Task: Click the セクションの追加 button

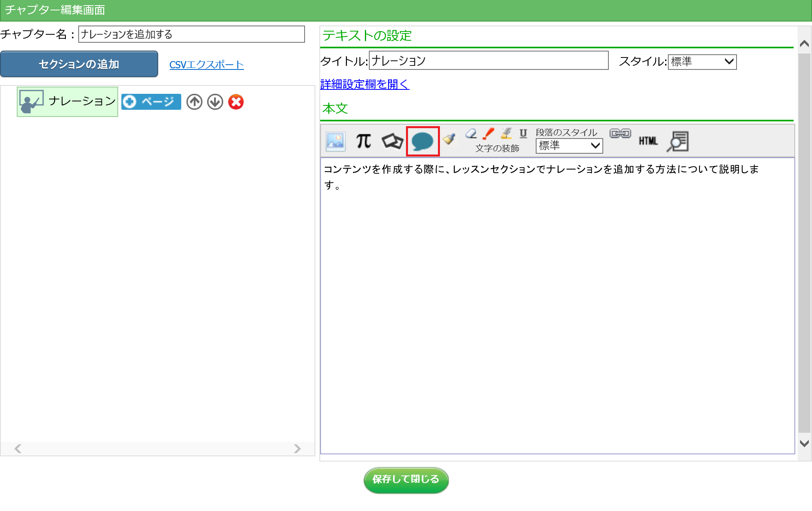Action: pyautogui.click(x=79, y=64)
